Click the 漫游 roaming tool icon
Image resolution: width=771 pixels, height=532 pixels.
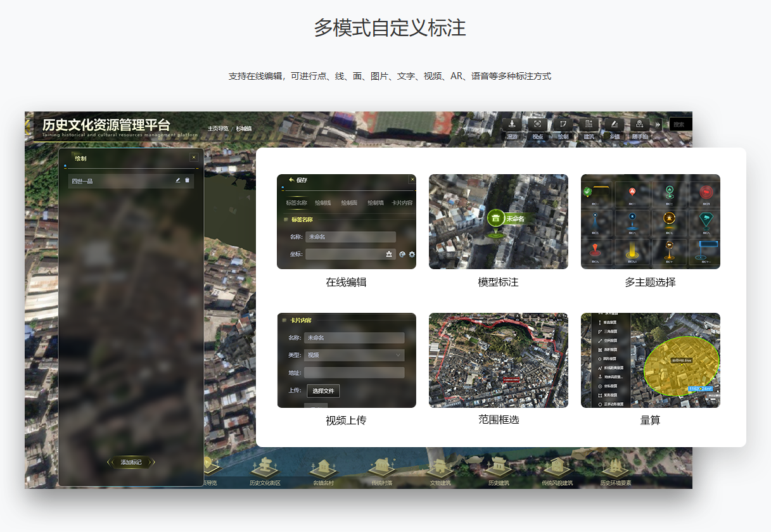[x=512, y=125]
